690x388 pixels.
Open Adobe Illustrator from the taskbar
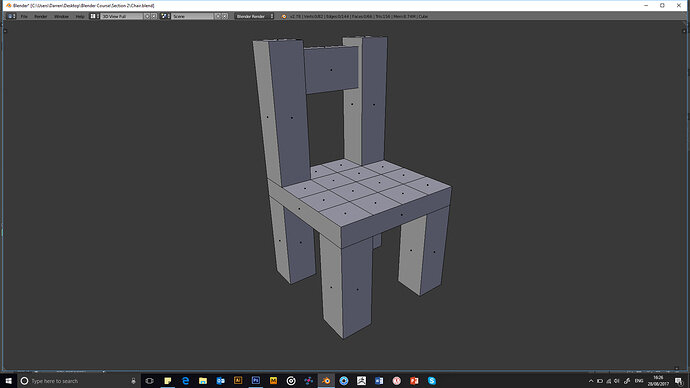coord(238,381)
